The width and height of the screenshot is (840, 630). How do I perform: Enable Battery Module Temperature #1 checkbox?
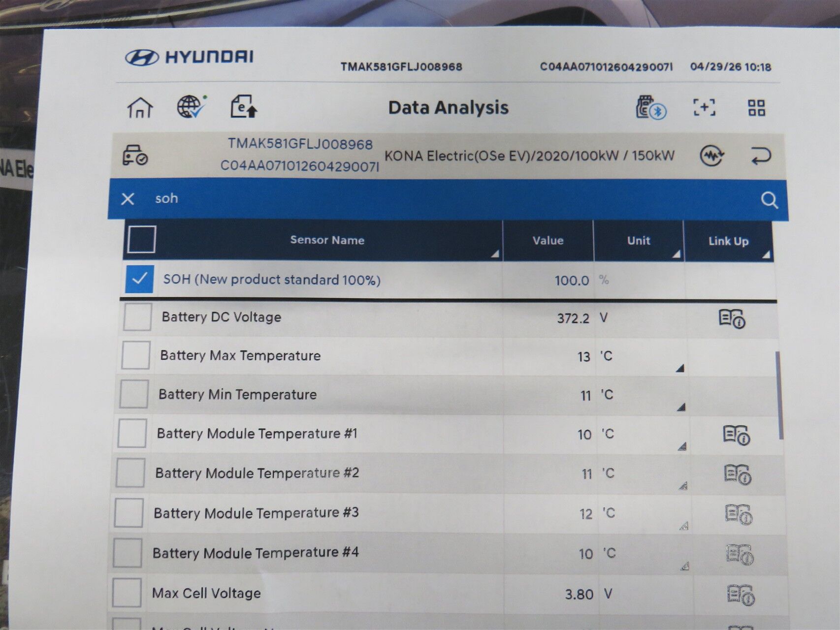pos(132,433)
